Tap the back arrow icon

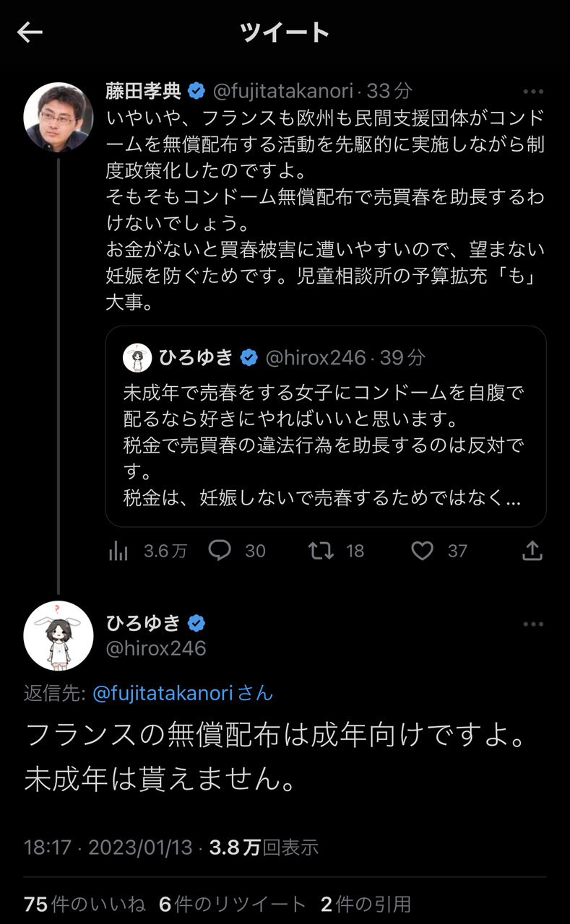pyautogui.click(x=30, y=32)
